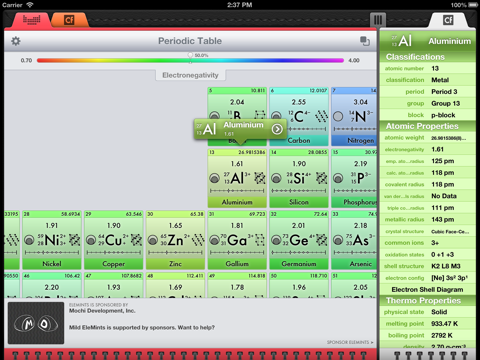Click the sphere icon on Phosphorus tile

point(338,178)
